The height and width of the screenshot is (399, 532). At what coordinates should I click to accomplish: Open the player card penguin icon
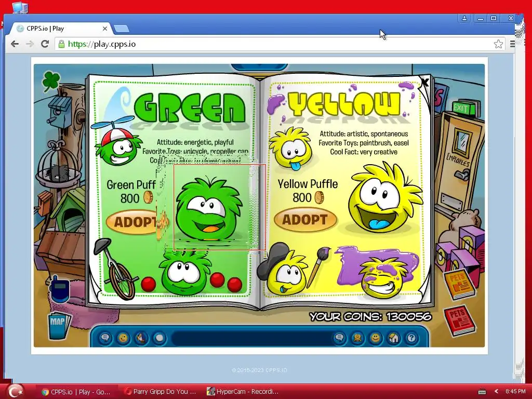tap(357, 338)
